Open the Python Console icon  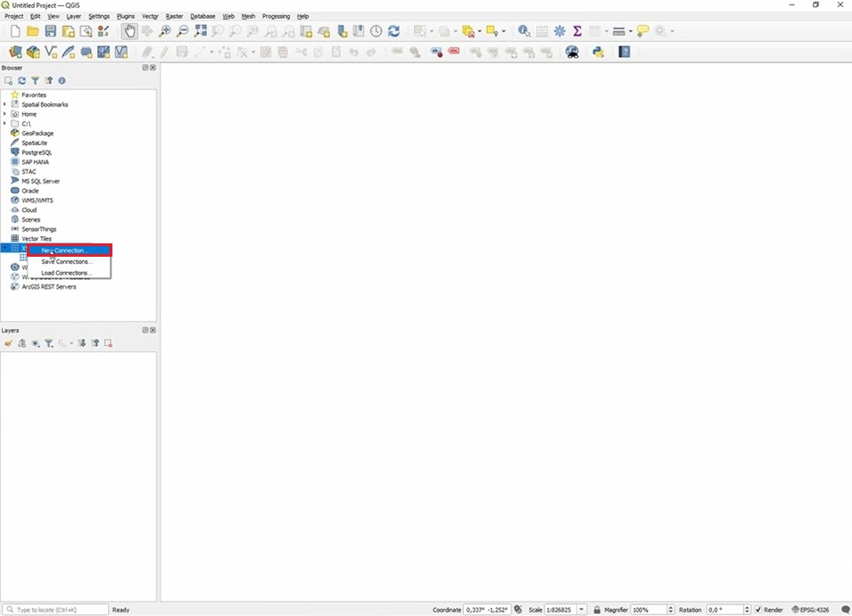pyautogui.click(x=599, y=53)
